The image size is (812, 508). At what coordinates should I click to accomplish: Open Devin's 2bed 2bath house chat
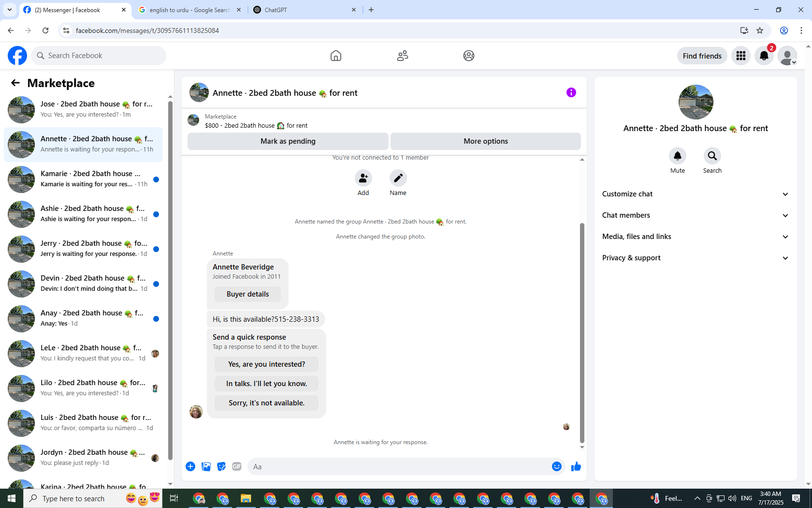pyautogui.click(x=83, y=284)
